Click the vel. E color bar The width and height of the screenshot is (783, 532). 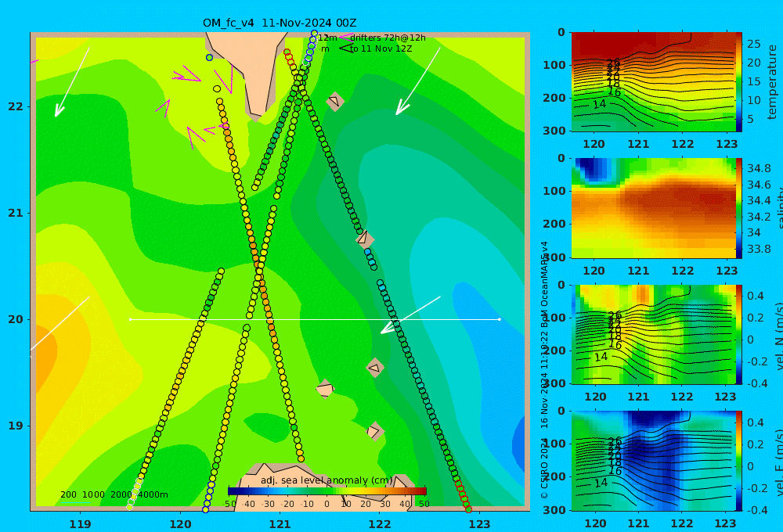click(739, 461)
